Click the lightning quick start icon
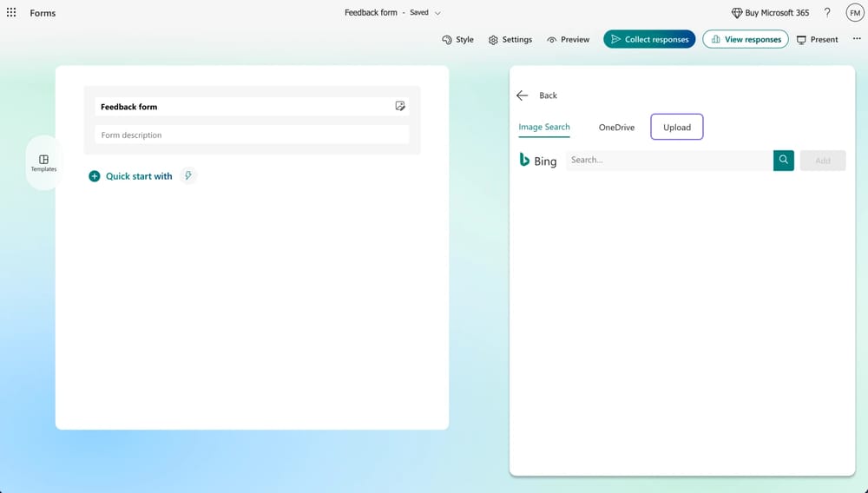Screen dimensions: 868x493 click(188, 176)
